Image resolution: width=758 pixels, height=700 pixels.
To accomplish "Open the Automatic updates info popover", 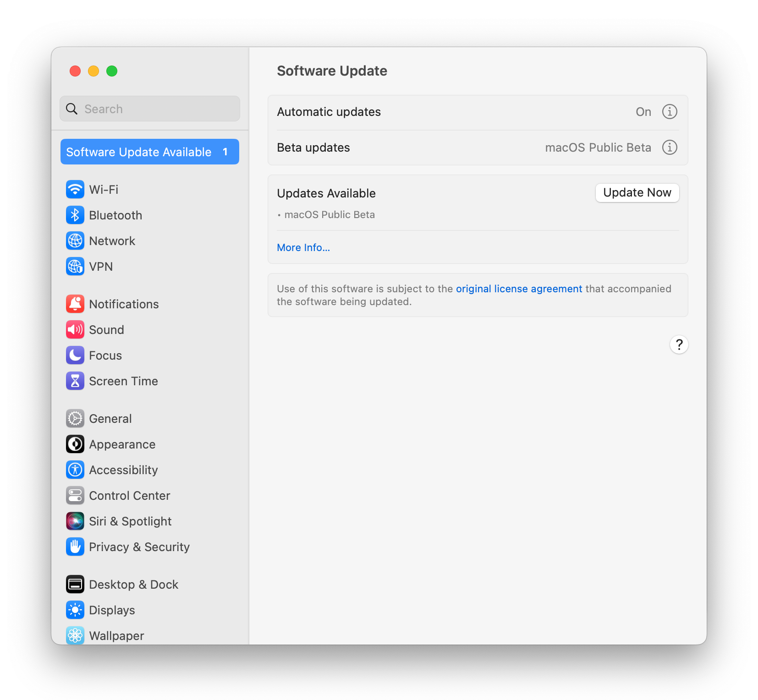I will pos(670,111).
